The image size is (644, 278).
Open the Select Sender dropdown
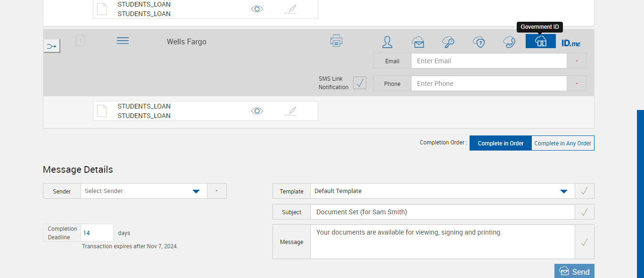point(144,191)
